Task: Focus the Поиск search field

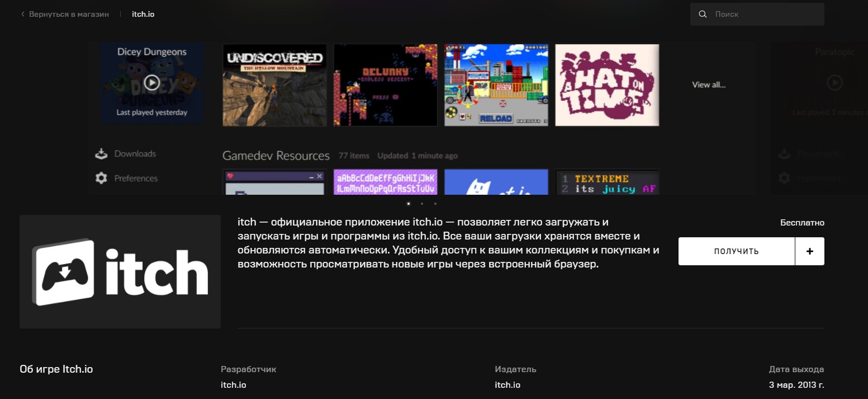Action: click(x=757, y=14)
